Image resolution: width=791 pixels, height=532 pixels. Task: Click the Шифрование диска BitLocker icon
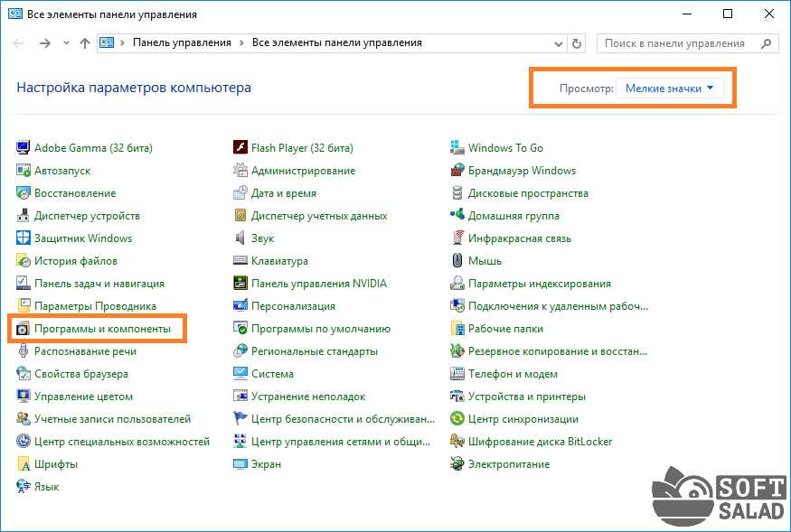457,442
